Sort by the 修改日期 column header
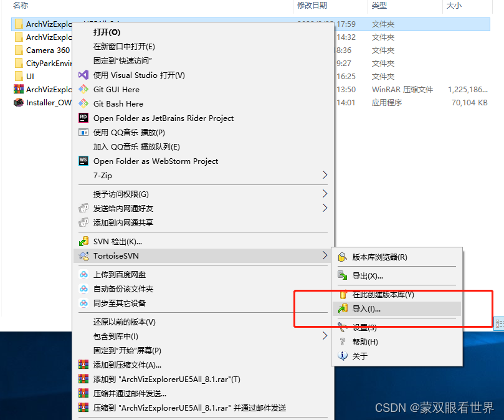 tap(311, 5)
